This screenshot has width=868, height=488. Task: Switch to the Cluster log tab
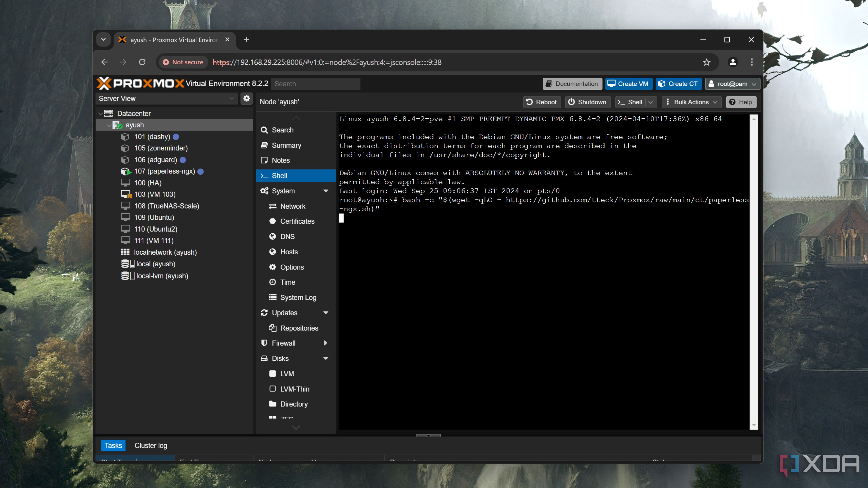point(151,446)
